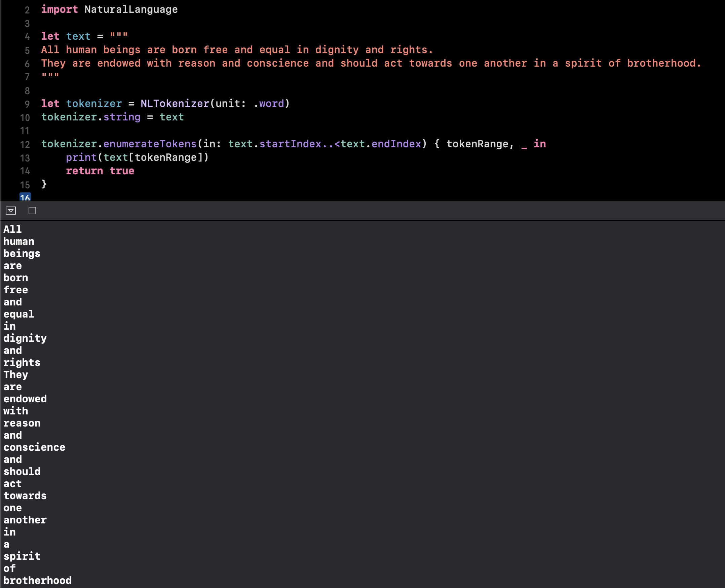
Task: Toggle the debug area hide button
Action: [x=11, y=211]
